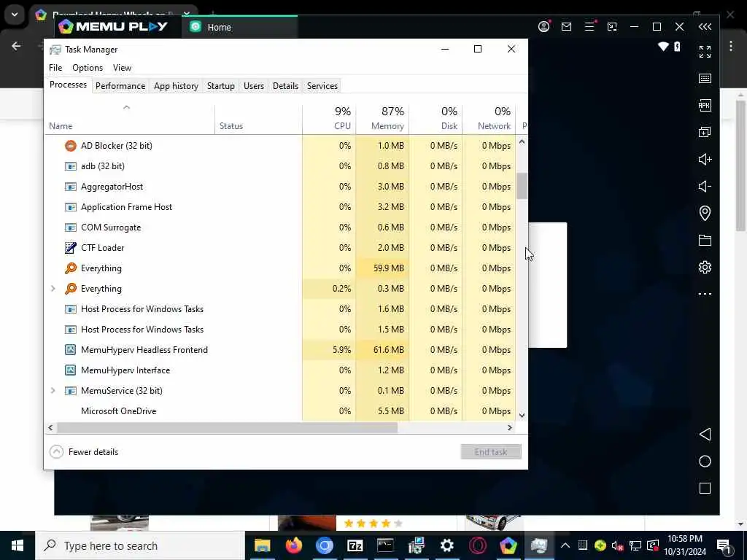This screenshot has width=747, height=560.
Task: Open MEmu hamburger menu icon
Action: coord(589,27)
